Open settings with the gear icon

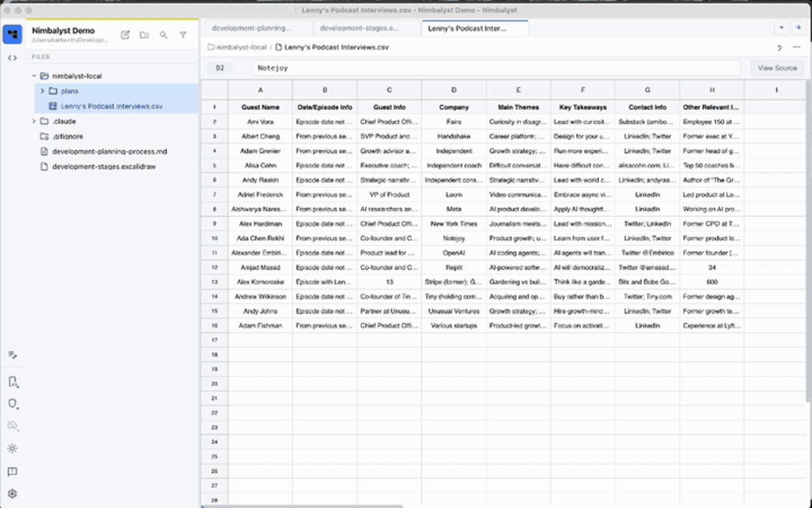[x=13, y=493]
